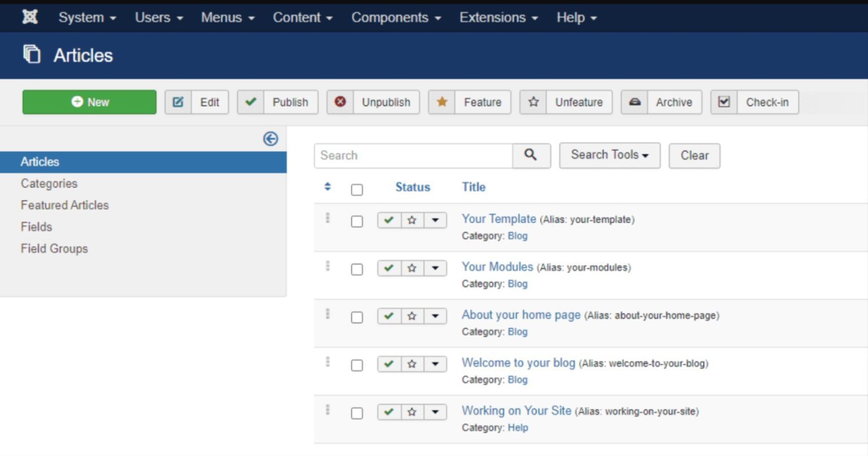Open the search magnifier icon

point(531,155)
